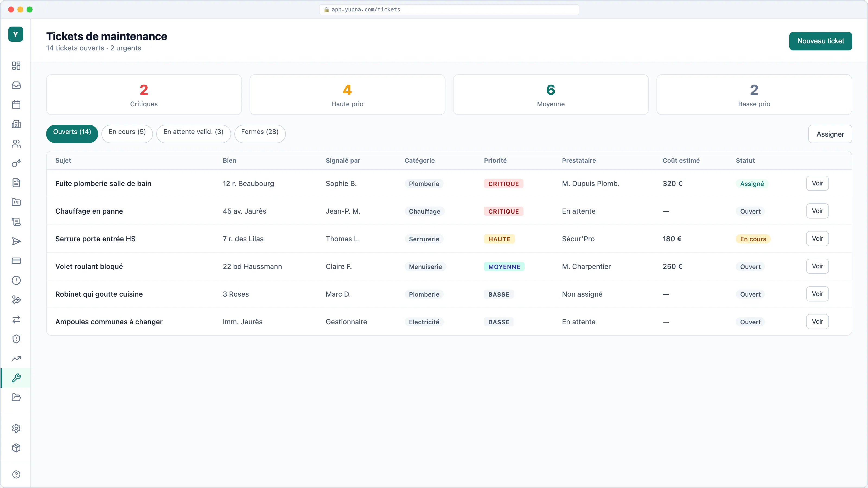Open the settings gear icon in sidebar
The width and height of the screenshot is (868, 488).
tap(16, 428)
